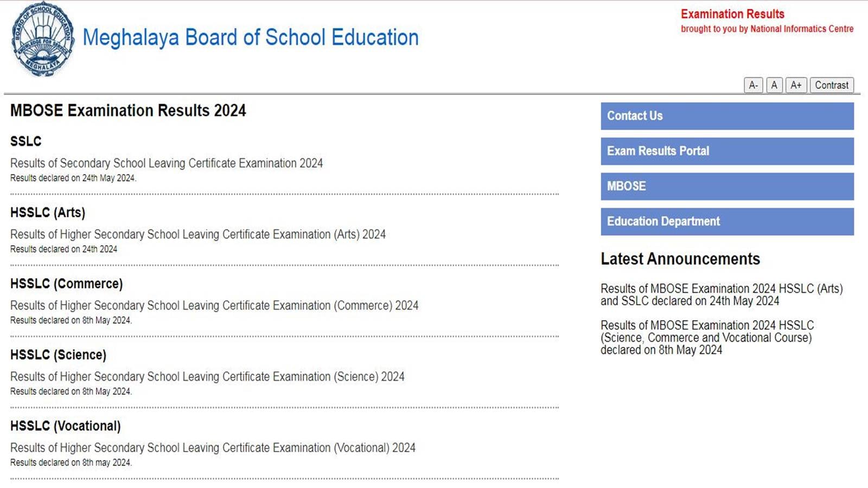Click the 'A' default font size button
Screen dimensions: 868x488
pos(774,85)
